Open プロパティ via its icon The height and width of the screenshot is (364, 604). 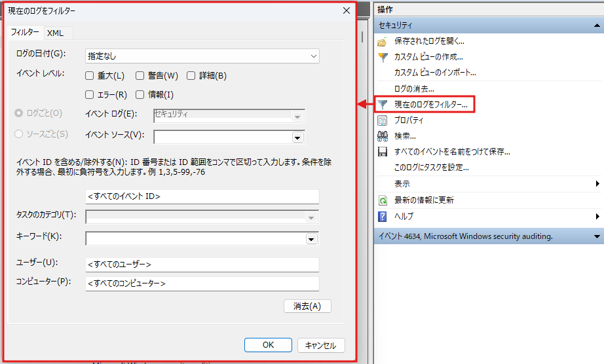[x=383, y=120]
